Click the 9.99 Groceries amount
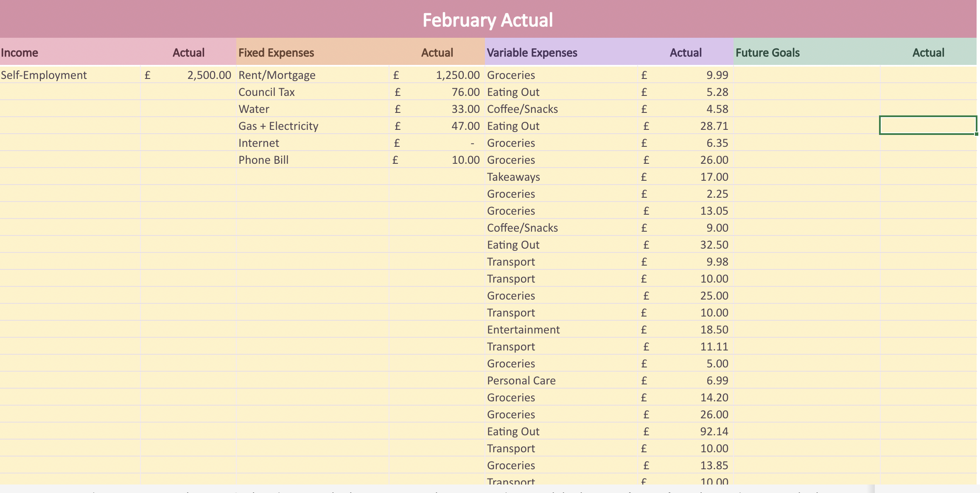Screen dimensions: 980x493 point(686,75)
